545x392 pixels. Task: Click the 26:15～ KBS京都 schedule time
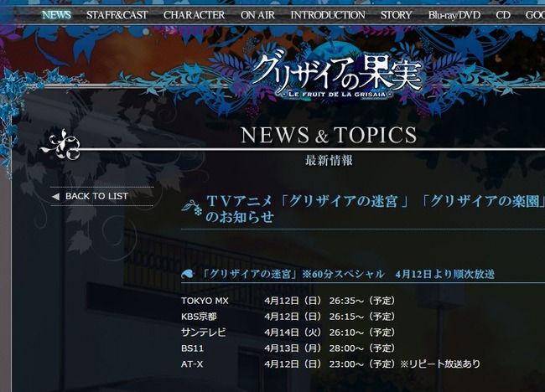[x=346, y=317]
